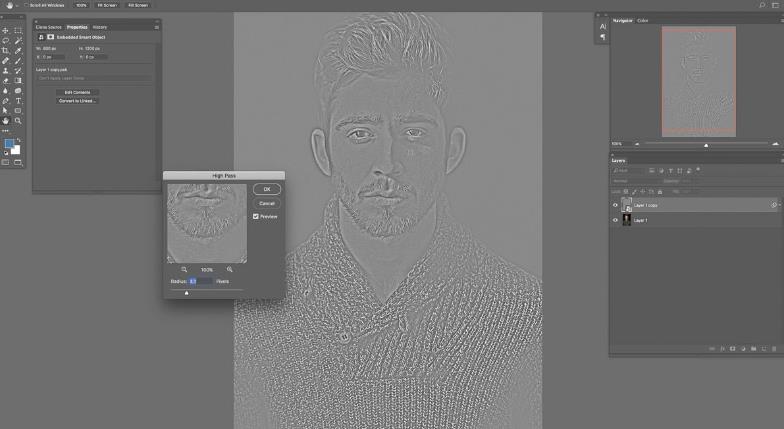Click OK in High Pass dialog
This screenshot has height=429, width=784.
pyautogui.click(x=266, y=189)
